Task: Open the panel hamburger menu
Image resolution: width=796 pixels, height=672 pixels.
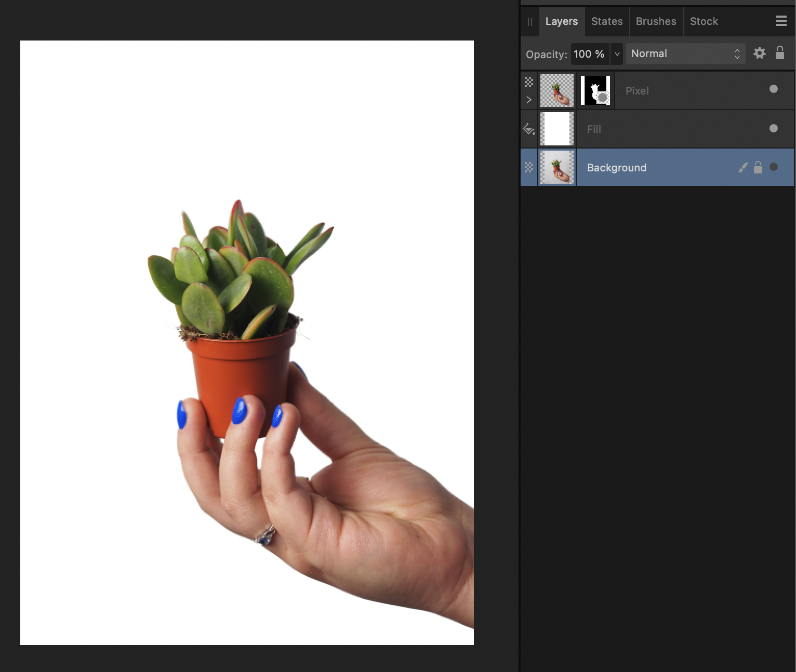Action: (781, 21)
